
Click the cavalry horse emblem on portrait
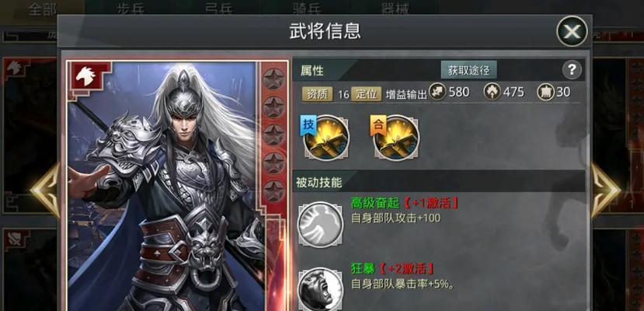tap(86, 75)
